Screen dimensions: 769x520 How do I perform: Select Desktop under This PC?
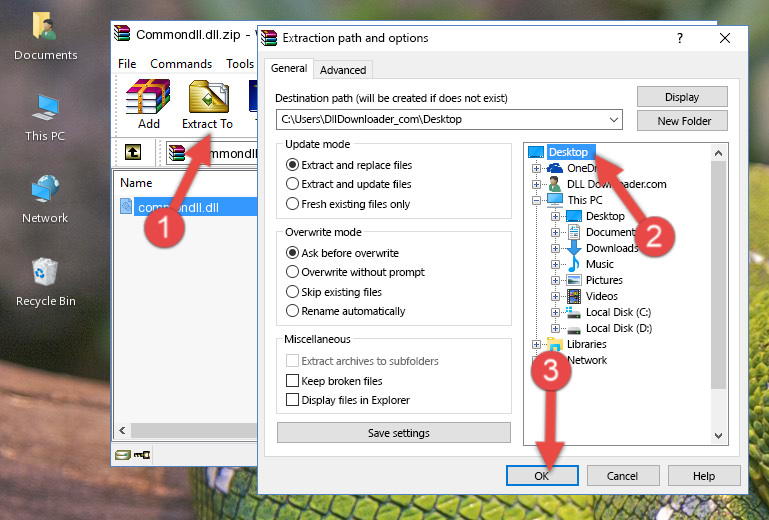pyautogui.click(x=605, y=216)
